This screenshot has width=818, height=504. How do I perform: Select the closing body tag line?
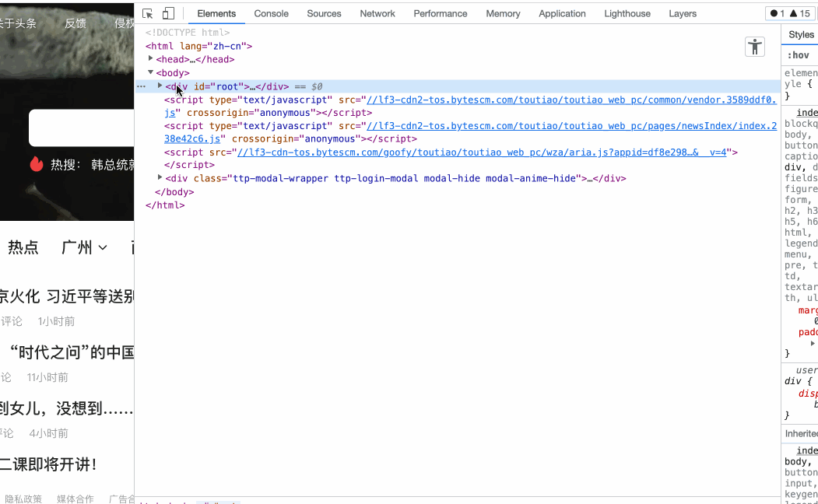pos(174,192)
